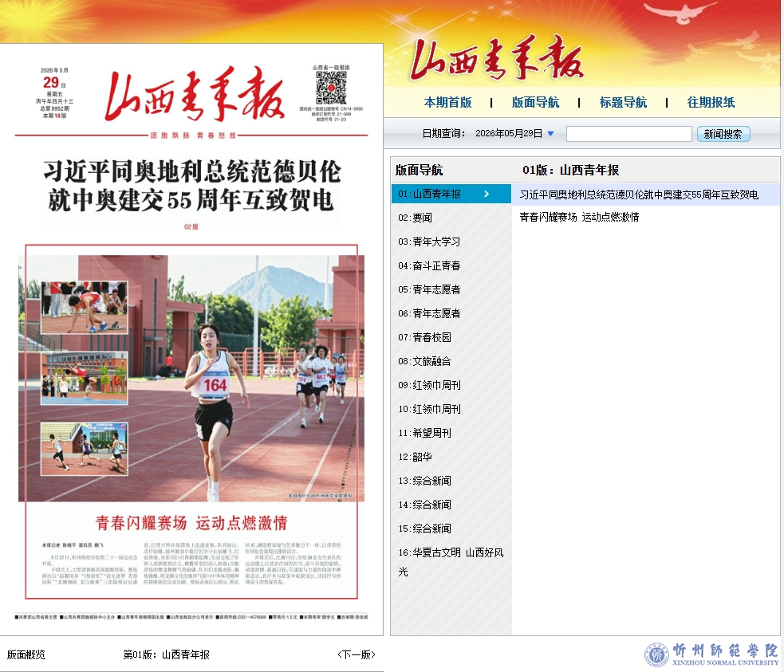Select page 09:红领巾周刊
The width and height of the screenshot is (784, 672).
point(429,385)
